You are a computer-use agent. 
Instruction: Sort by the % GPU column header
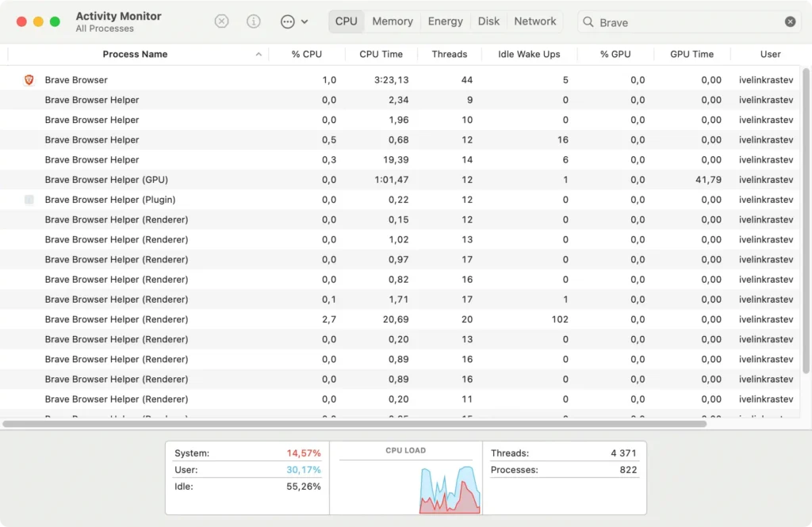click(x=615, y=55)
